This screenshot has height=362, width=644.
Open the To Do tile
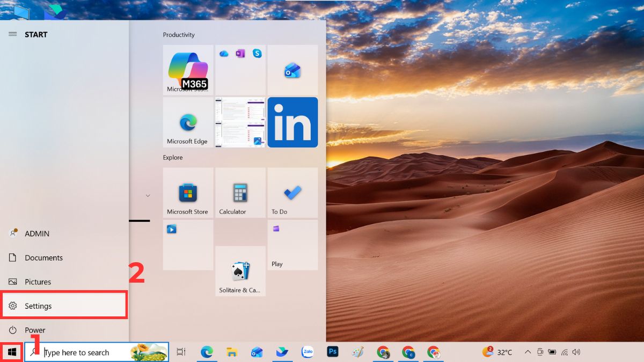292,193
